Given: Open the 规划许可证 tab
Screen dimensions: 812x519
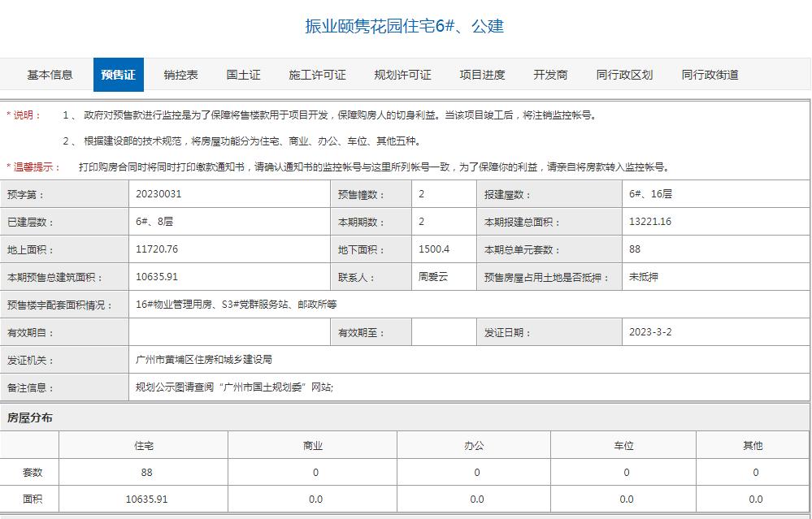Looking at the screenshot, I should click(402, 73).
